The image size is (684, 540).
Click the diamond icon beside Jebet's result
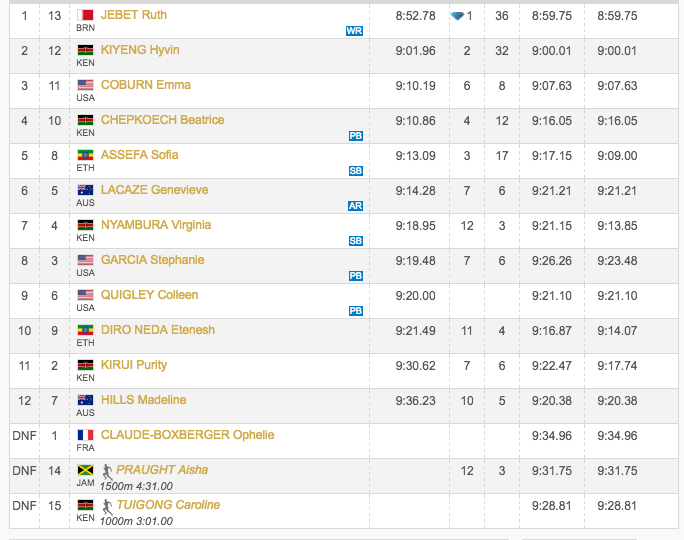(458, 16)
